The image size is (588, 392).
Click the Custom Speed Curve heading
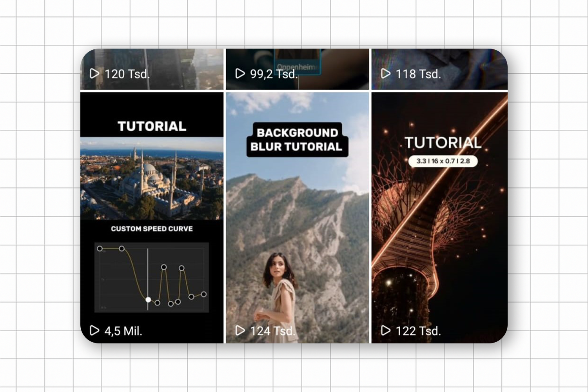pyautogui.click(x=152, y=229)
